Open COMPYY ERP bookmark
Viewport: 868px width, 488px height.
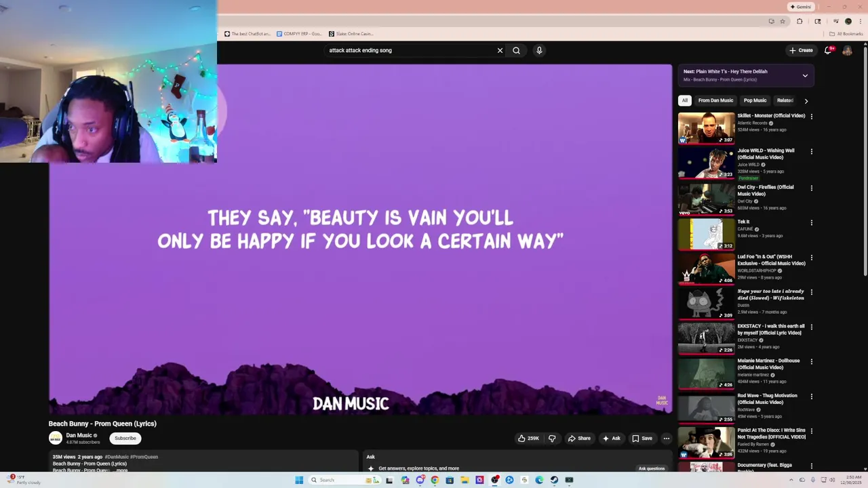click(299, 34)
